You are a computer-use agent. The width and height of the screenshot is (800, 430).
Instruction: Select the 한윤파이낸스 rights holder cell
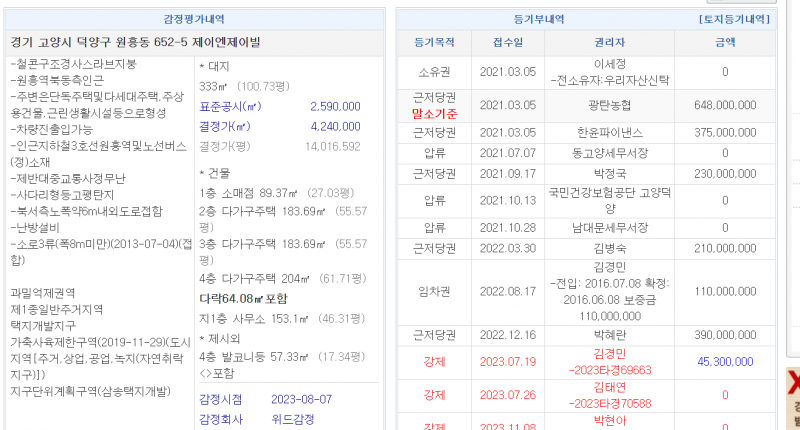[609, 132]
